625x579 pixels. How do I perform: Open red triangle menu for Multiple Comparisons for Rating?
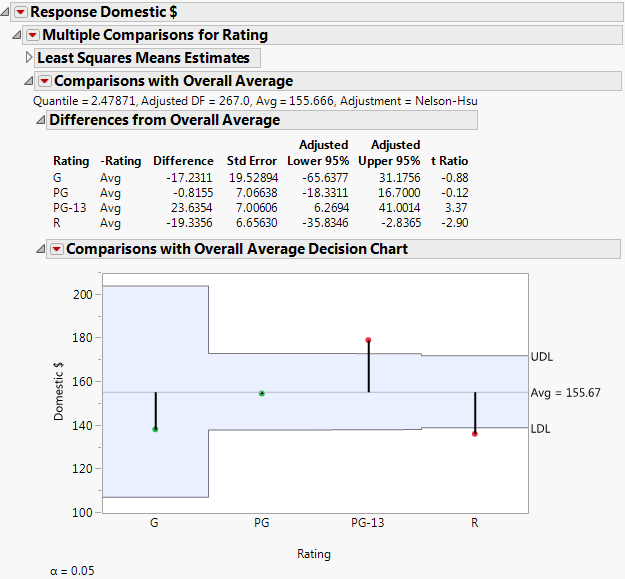(x=32, y=35)
